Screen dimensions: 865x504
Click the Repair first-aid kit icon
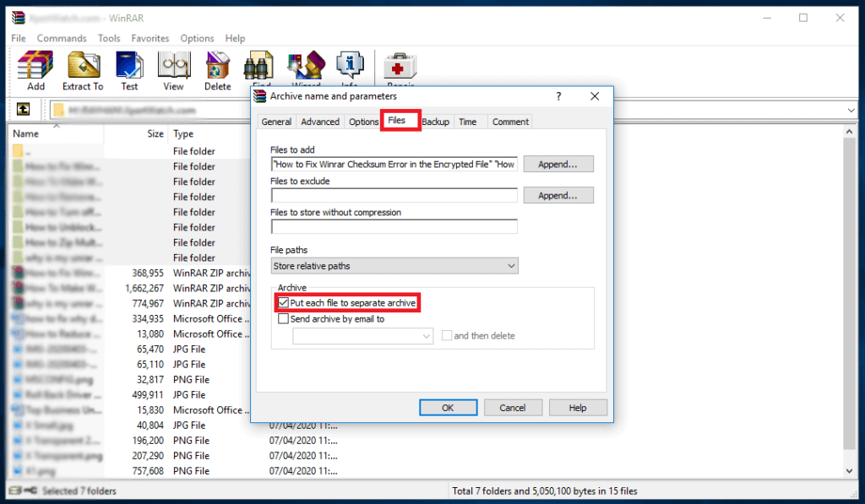coord(400,68)
